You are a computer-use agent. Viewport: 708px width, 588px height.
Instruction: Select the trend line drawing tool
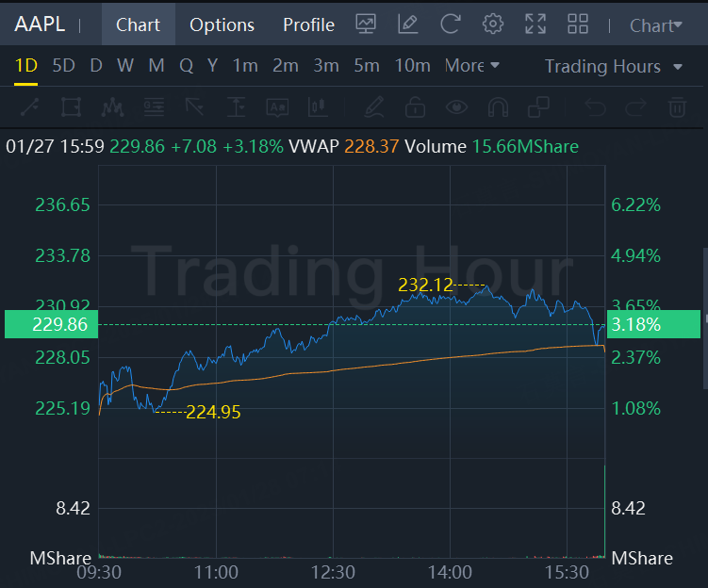pyautogui.click(x=28, y=107)
